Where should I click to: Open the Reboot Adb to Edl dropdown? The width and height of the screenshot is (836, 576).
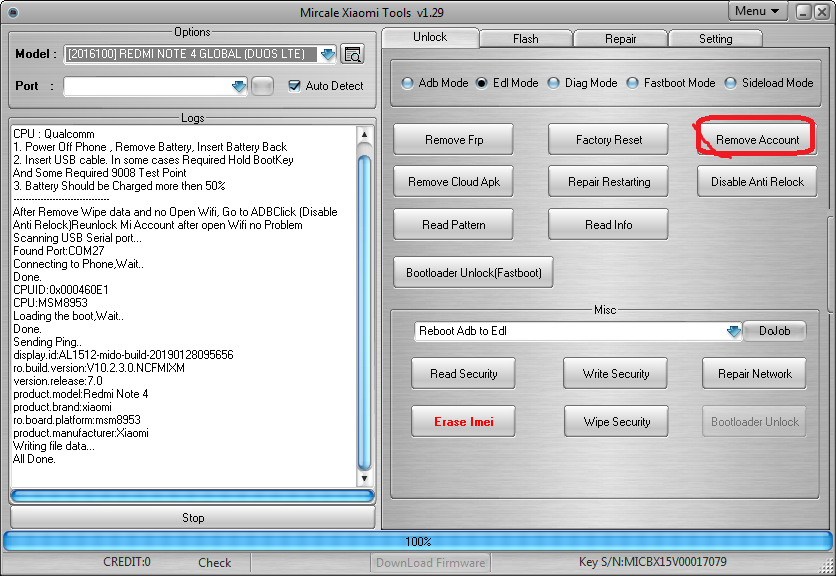pyautogui.click(x=734, y=331)
